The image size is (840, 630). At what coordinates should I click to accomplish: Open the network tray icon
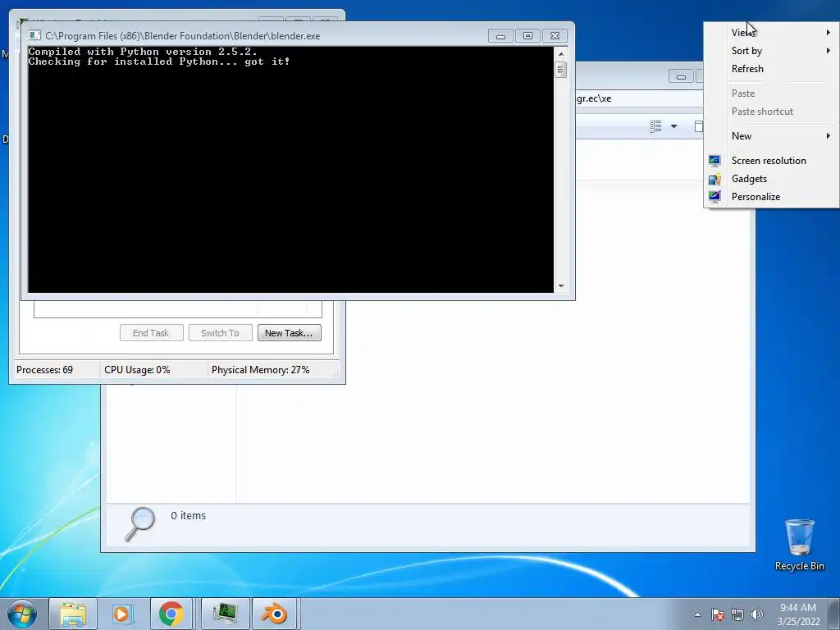[737, 614]
